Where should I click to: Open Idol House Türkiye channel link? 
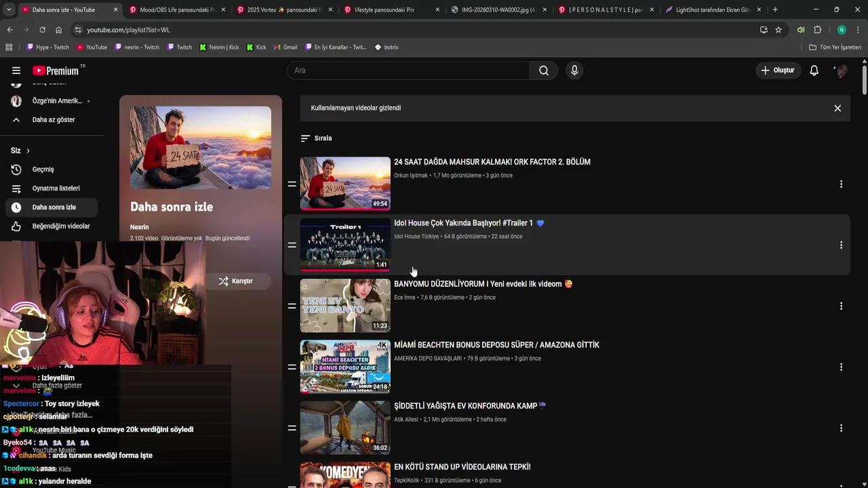tap(416, 237)
